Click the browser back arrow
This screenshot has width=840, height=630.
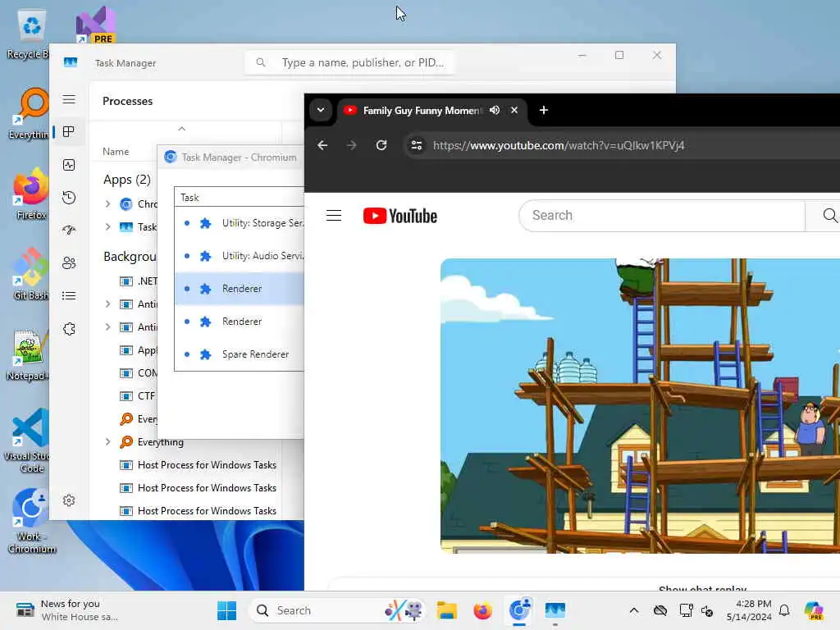point(322,145)
